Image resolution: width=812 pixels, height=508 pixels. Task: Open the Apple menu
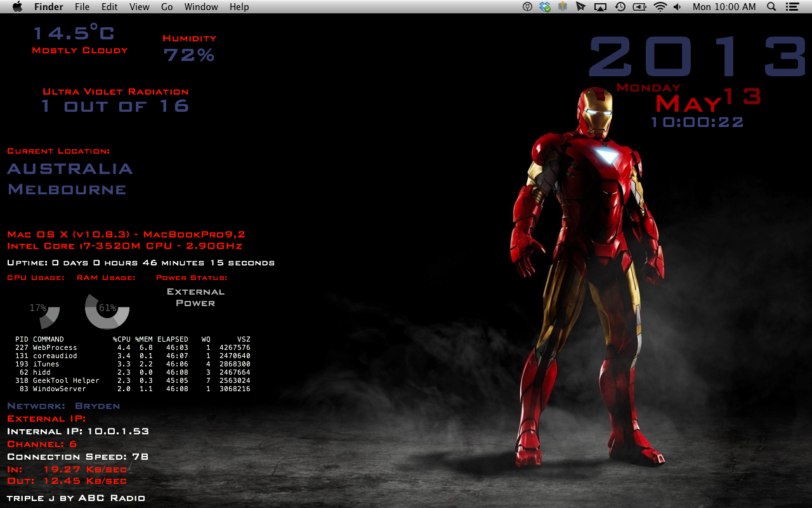click(17, 7)
